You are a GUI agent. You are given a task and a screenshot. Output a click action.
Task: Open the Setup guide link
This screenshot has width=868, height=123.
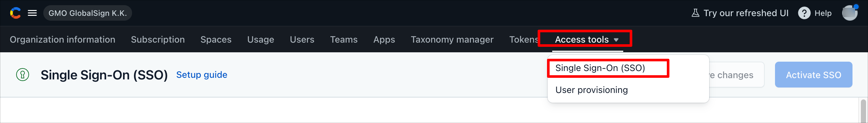coord(201,75)
